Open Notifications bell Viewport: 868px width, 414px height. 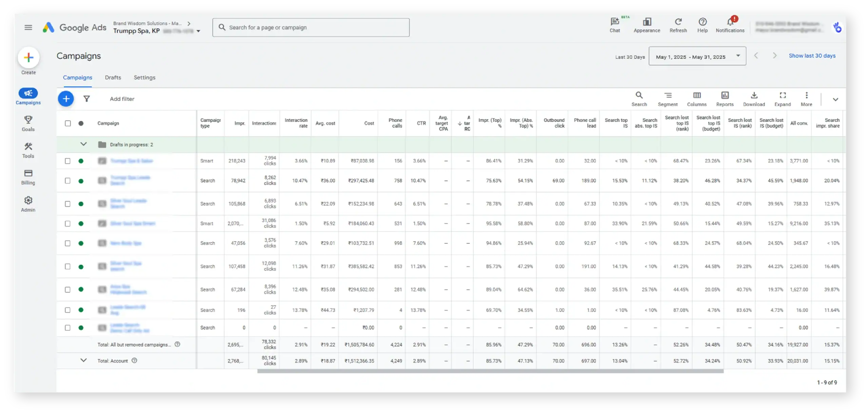point(730,25)
